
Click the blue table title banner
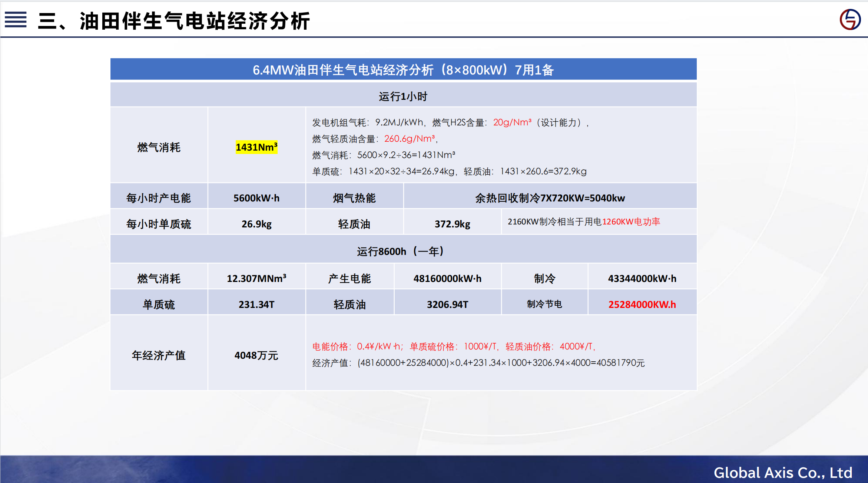point(403,69)
